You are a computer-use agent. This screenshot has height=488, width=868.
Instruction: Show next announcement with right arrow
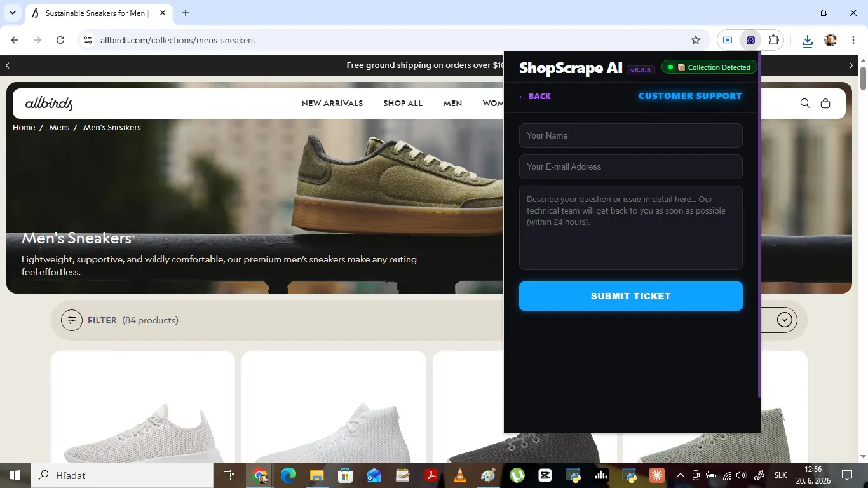pyautogui.click(x=851, y=65)
